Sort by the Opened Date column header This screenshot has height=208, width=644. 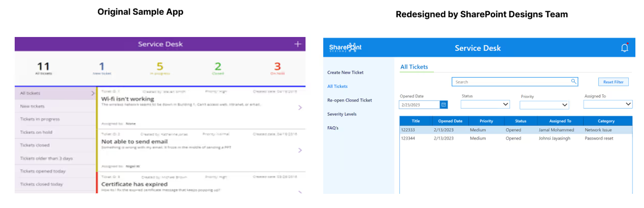450,121
